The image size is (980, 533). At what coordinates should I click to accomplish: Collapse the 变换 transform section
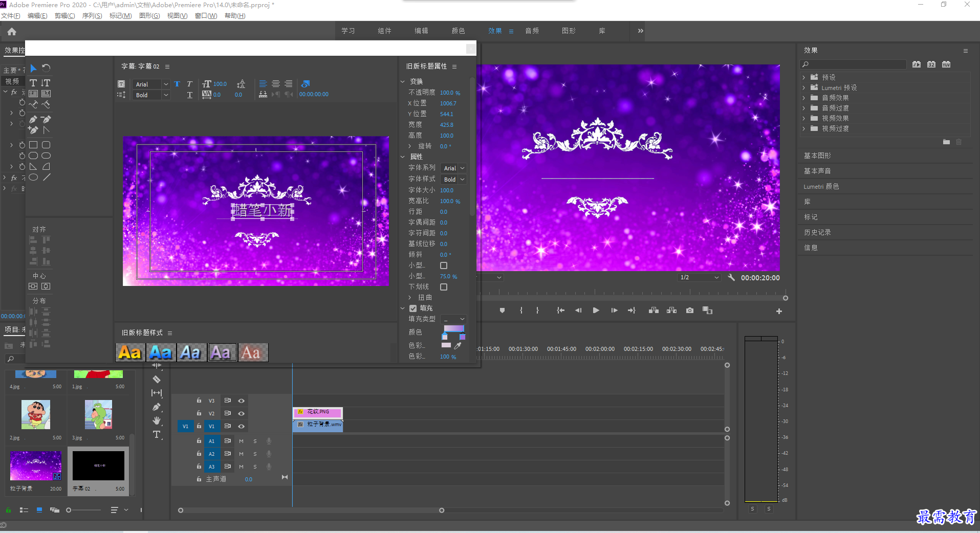[x=403, y=81]
